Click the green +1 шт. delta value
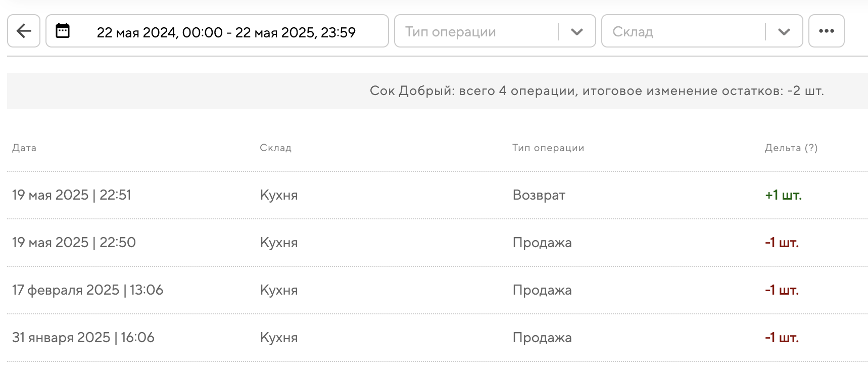Screen dimensions: 868x376 click(783, 195)
